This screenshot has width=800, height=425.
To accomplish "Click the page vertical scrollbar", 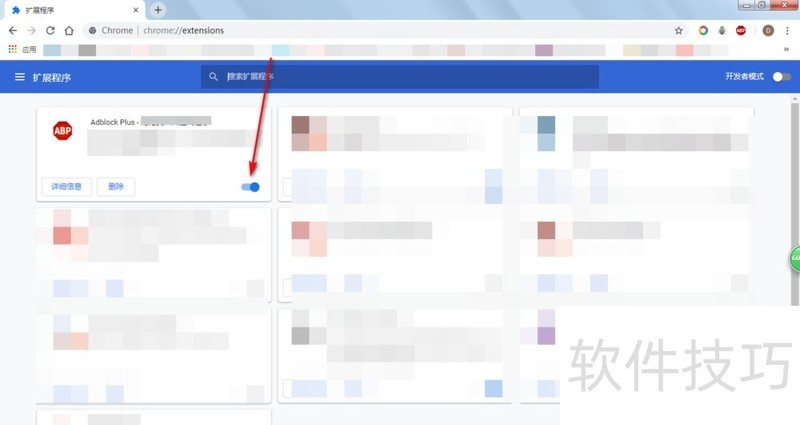I will [795, 204].
